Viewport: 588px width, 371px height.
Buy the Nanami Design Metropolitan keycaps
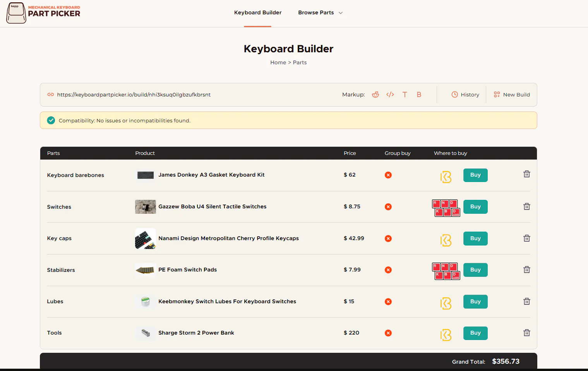pos(475,239)
